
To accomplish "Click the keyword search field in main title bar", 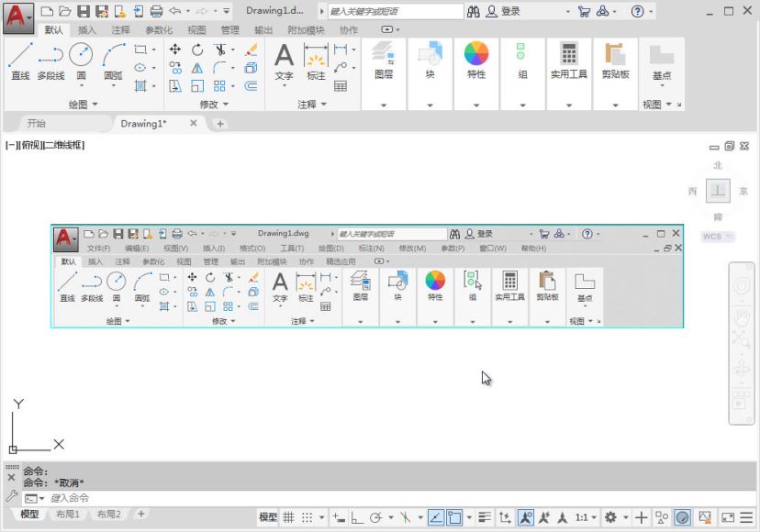I will pyautogui.click(x=396, y=11).
